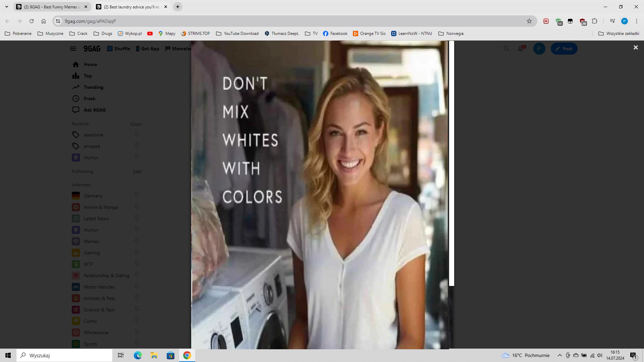Reload the page
This screenshot has width=644, height=362.
32,21
